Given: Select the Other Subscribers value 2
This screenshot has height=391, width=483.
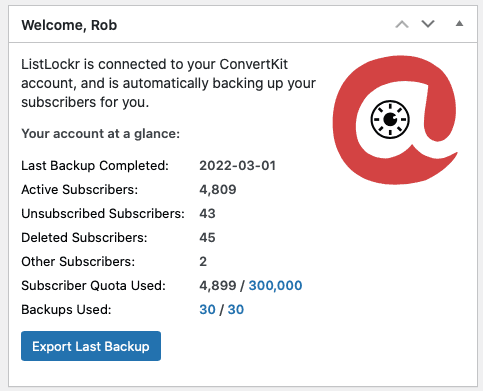Looking at the screenshot, I should [x=203, y=262].
